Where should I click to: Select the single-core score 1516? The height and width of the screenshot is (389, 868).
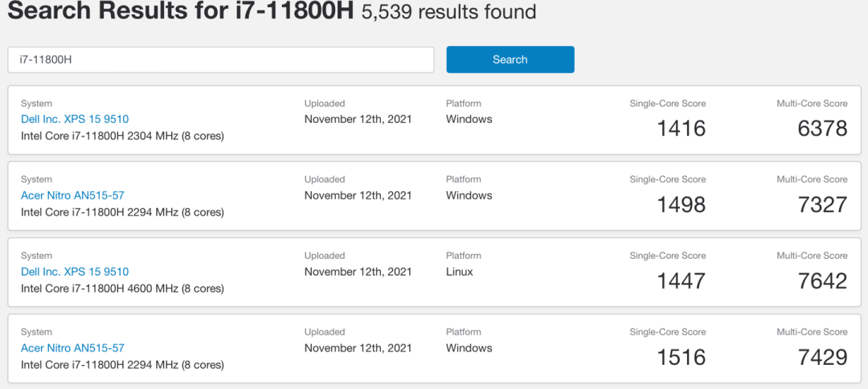point(681,357)
